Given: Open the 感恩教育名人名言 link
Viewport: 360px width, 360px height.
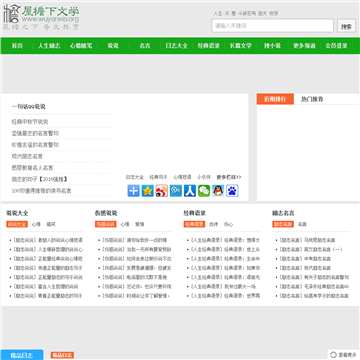Looking at the screenshot, I should coord(32,168).
